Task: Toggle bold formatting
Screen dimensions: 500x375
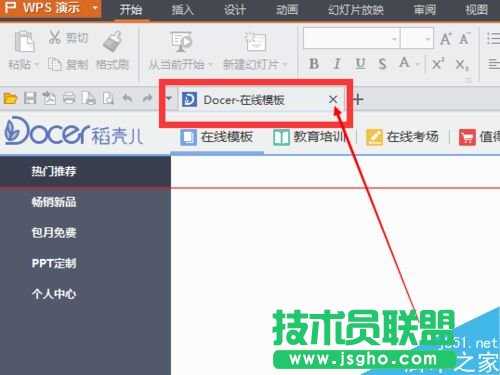Action: (314, 63)
